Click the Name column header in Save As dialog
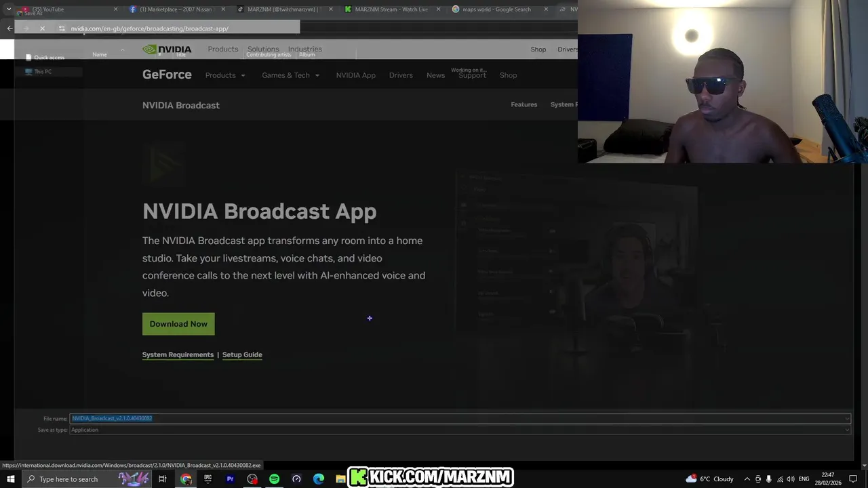Screen dimensions: 868x488 [100, 54]
